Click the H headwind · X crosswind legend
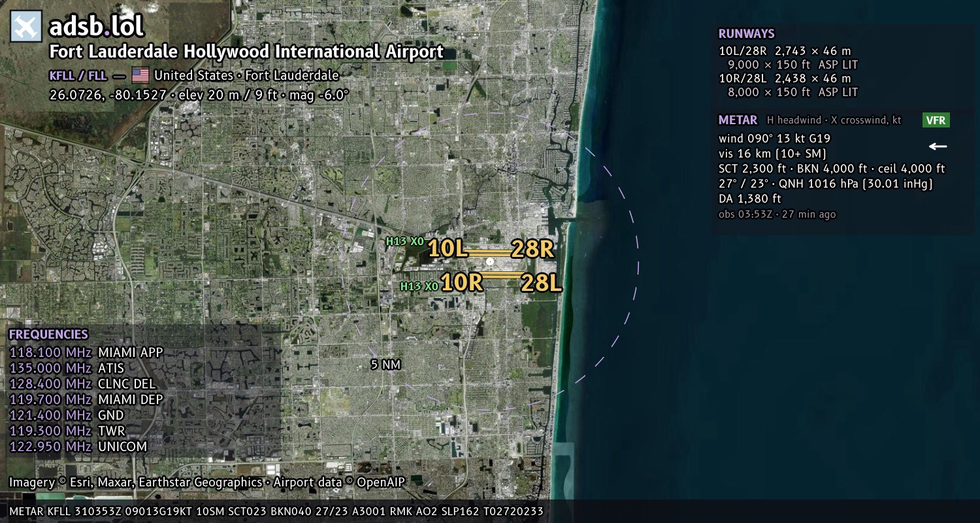 [834, 120]
